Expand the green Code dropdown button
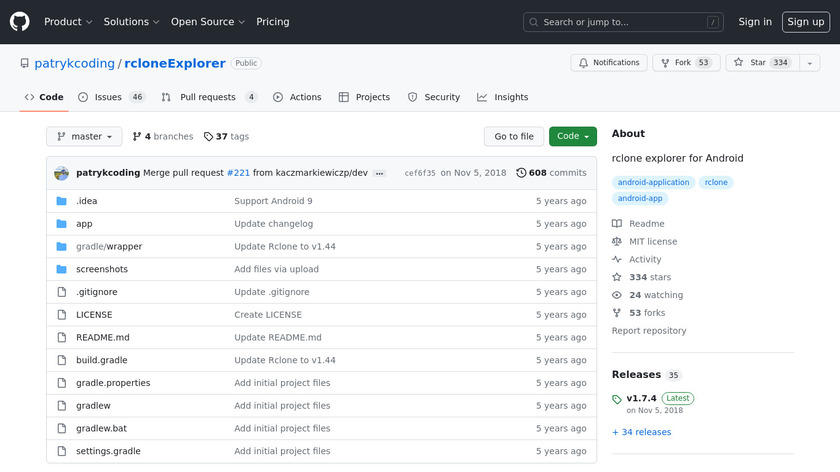 point(572,137)
